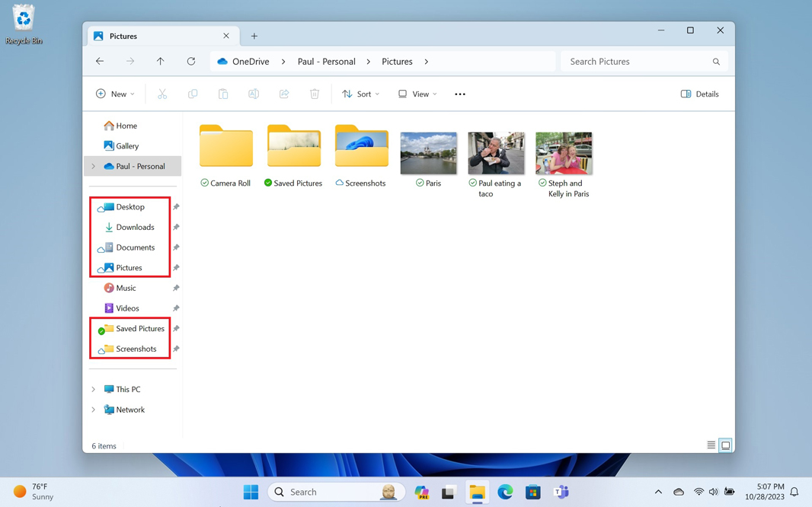The image size is (812, 507).
Task: Open a new tab with plus button
Action: pos(254,37)
